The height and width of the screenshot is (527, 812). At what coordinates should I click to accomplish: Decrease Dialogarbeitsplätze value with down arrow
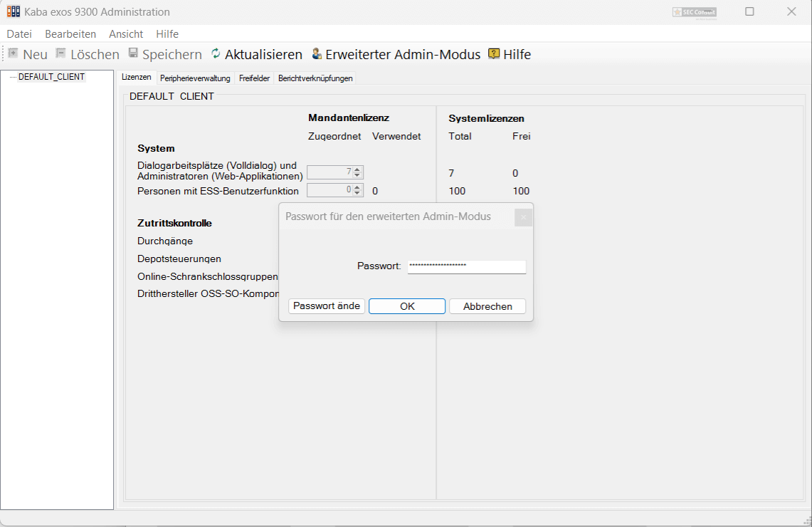point(358,175)
